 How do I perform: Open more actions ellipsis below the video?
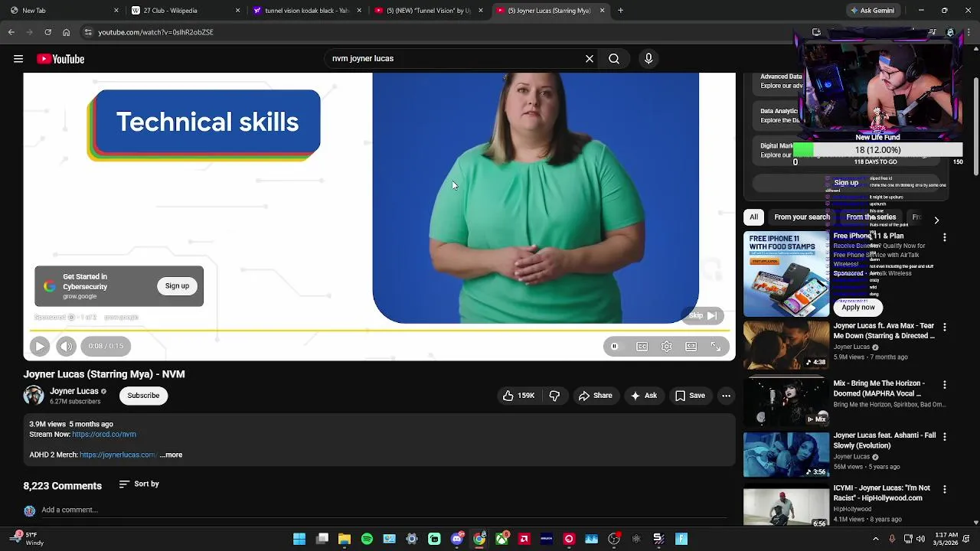[726, 396]
